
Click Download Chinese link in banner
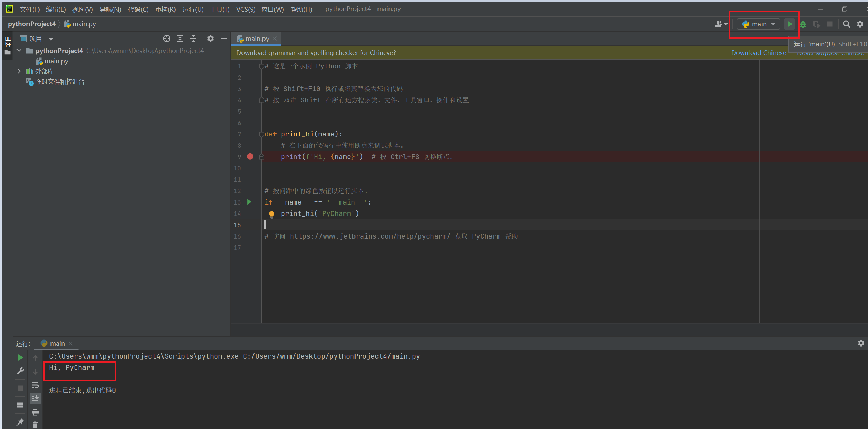pyautogui.click(x=758, y=53)
